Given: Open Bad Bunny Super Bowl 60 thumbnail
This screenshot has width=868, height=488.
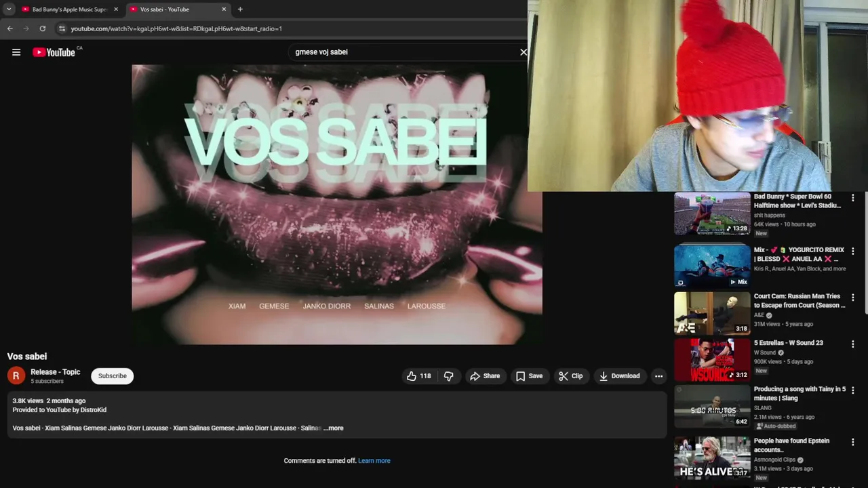Looking at the screenshot, I should [x=712, y=214].
